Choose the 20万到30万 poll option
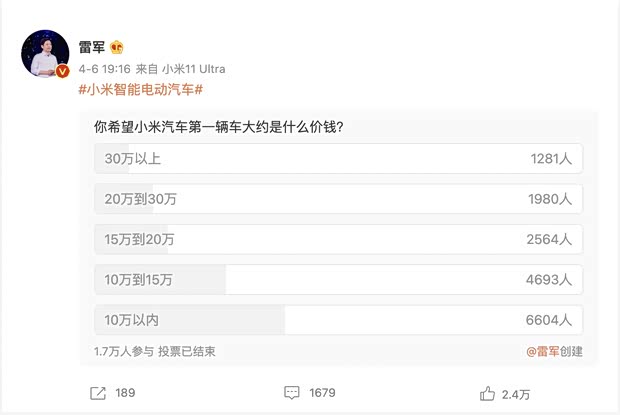This screenshot has width=620, height=415. (x=337, y=199)
